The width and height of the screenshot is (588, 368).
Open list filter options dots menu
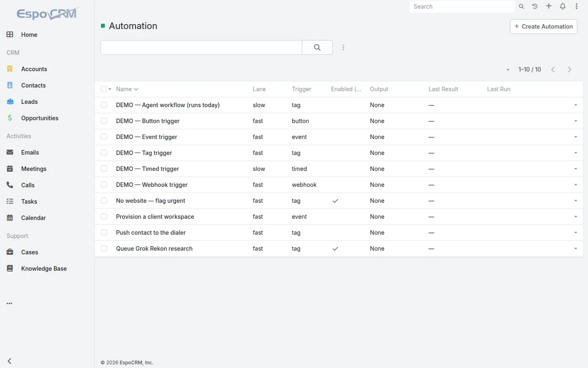(343, 47)
